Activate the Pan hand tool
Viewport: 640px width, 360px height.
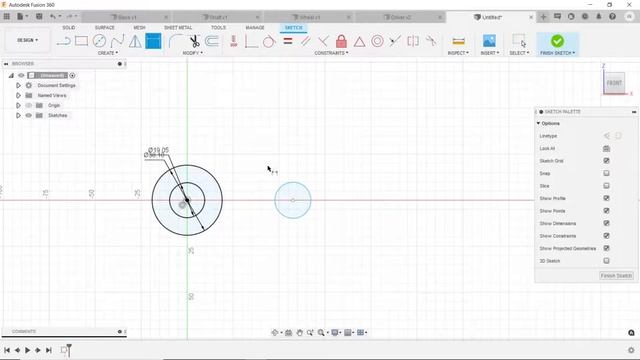pos(300,333)
